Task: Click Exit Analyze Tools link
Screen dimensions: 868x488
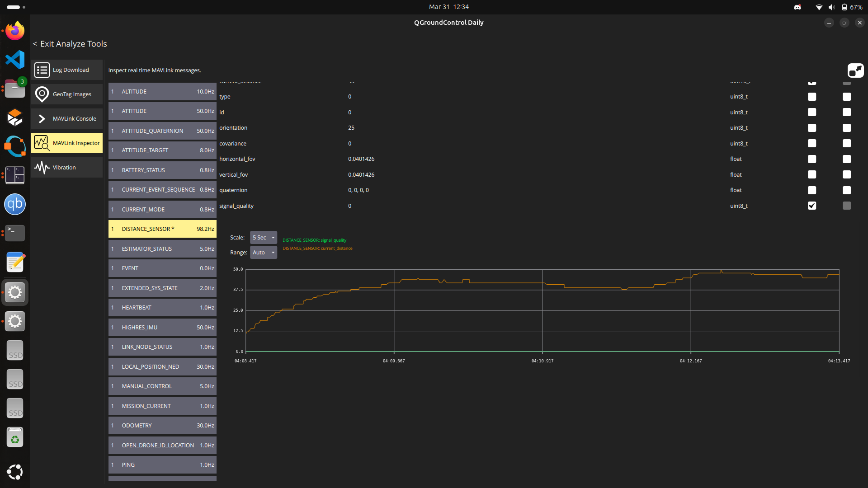Action: [x=70, y=44]
